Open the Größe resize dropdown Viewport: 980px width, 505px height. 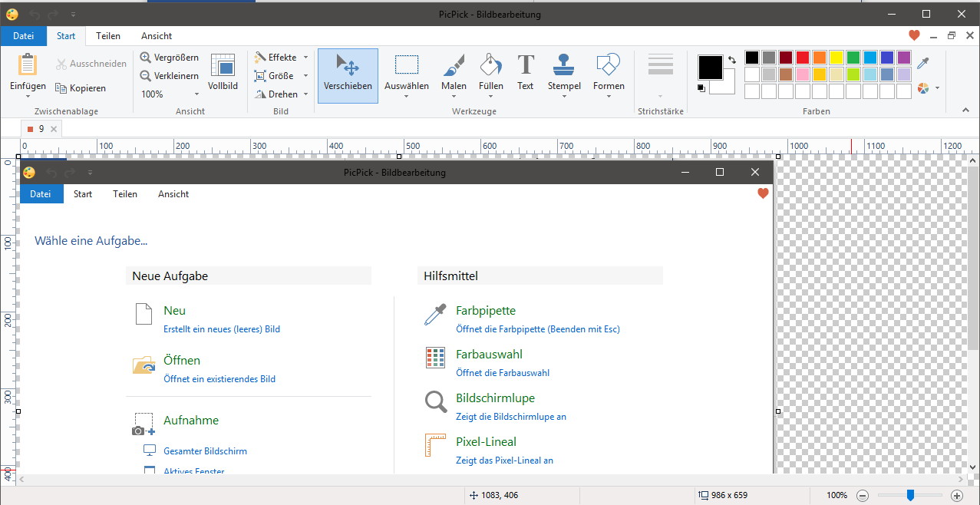(x=305, y=76)
